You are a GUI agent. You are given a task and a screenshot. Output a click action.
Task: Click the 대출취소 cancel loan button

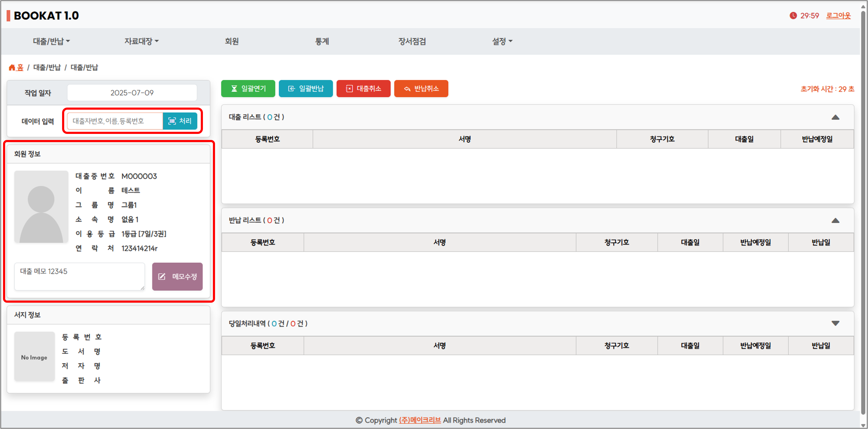(363, 89)
